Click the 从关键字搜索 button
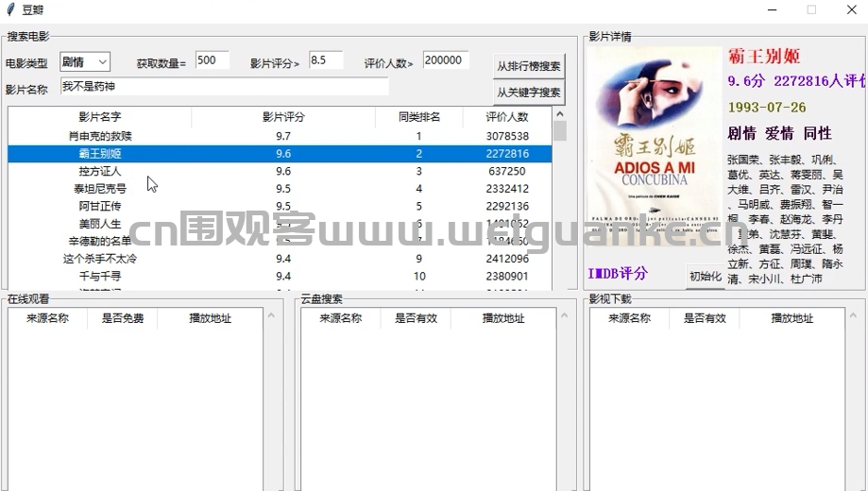 coord(529,93)
